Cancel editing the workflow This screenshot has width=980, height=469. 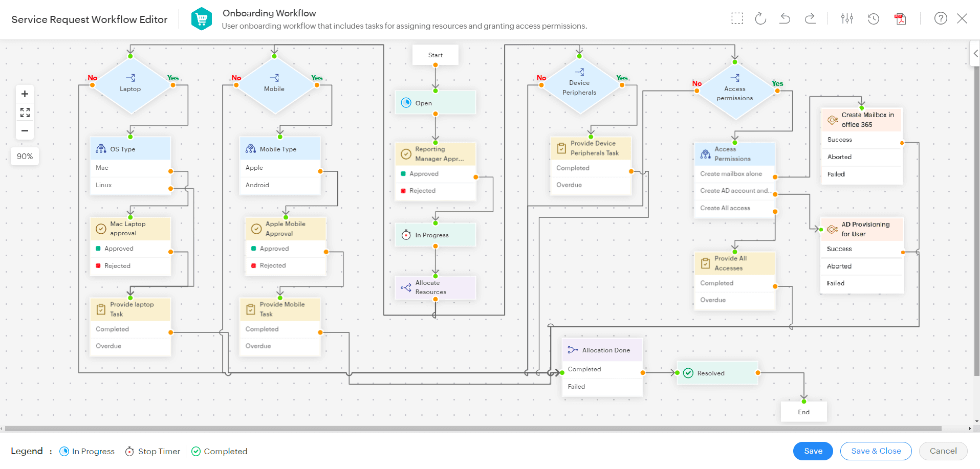pos(943,451)
